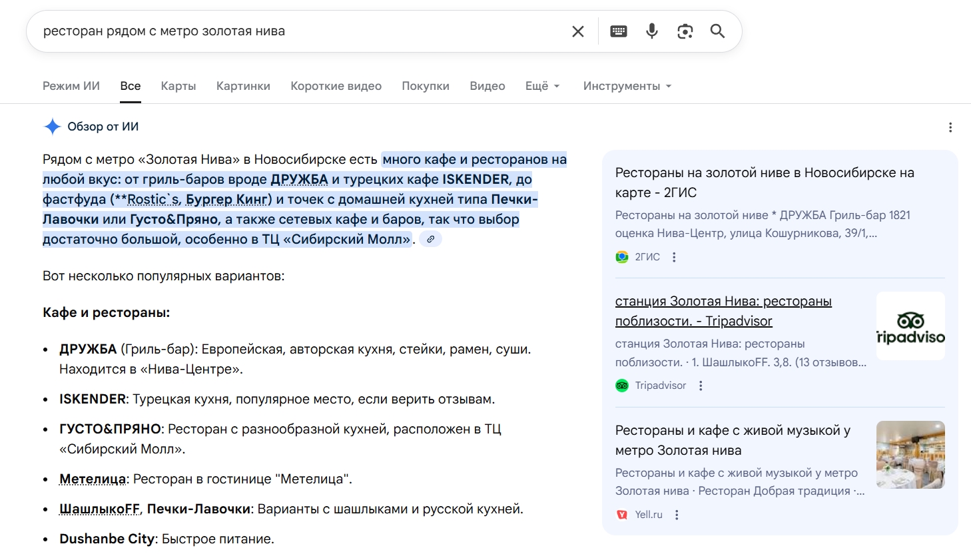The image size is (971, 560).
Task: Expand the Ещё dropdown in the tab row
Action: coord(542,86)
